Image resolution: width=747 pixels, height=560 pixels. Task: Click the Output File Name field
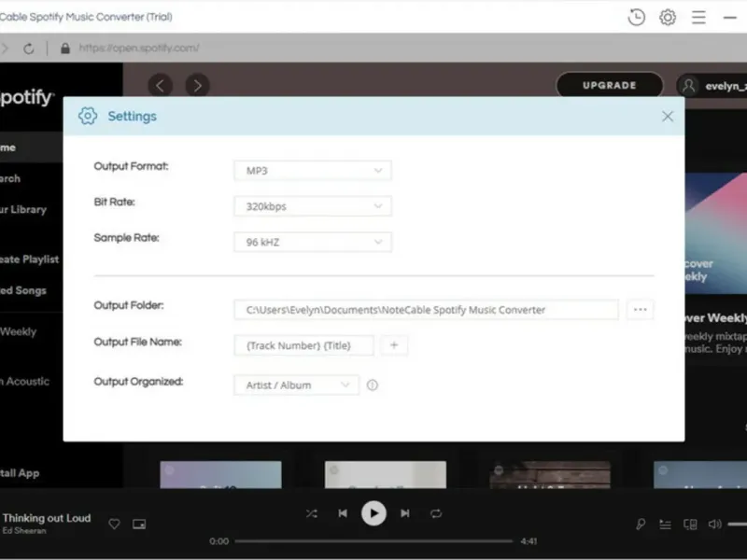(x=303, y=345)
